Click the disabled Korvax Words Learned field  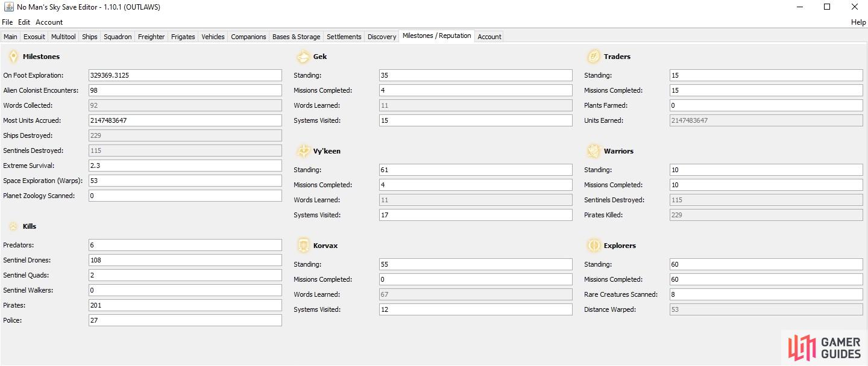476,294
